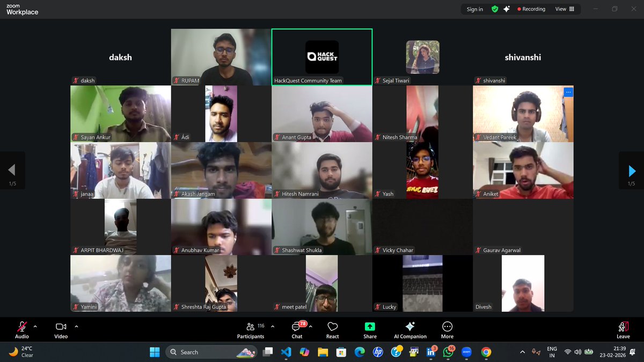Image resolution: width=644 pixels, height=362 pixels.
Task: Open the volume speaker tray icon
Action: (x=578, y=352)
